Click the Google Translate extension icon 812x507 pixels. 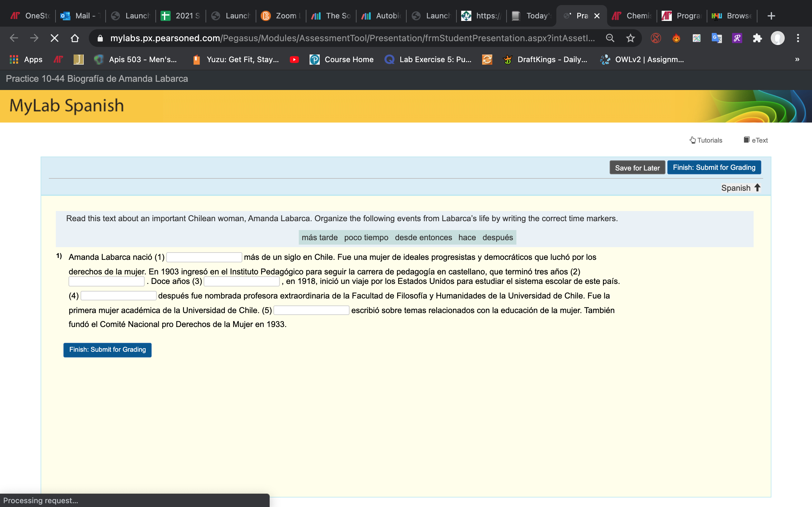coord(717,38)
